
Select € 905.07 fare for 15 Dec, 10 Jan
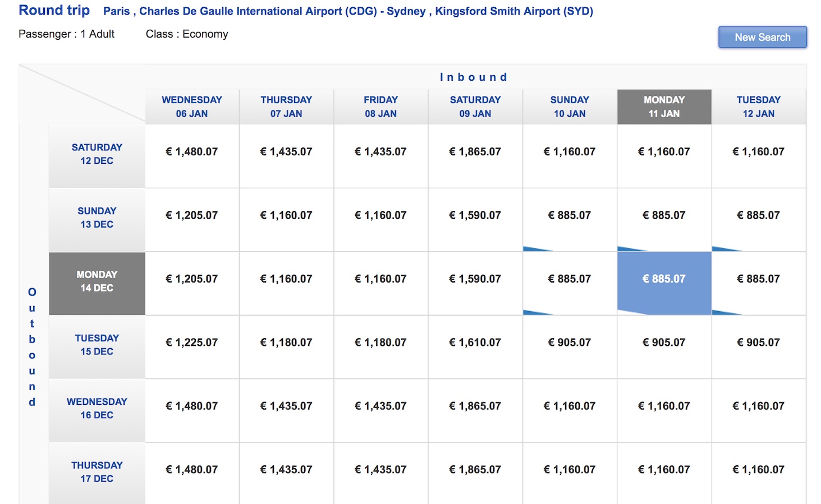(570, 347)
